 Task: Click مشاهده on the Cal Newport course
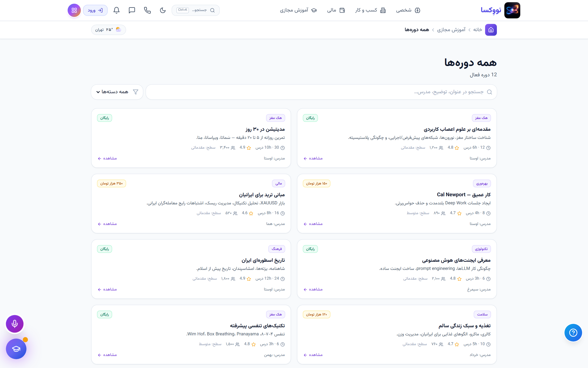click(x=313, y=224)
